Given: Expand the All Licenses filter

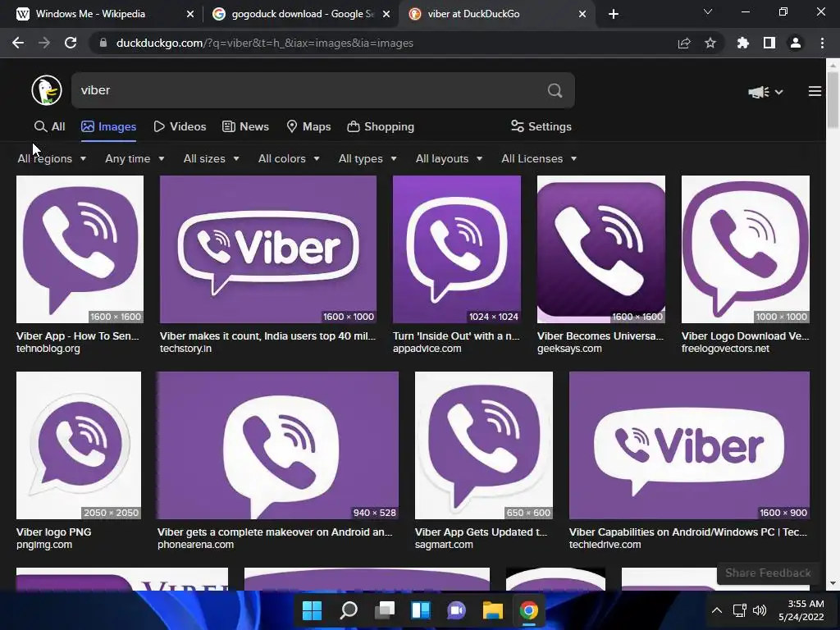Looking at the screenshot, I should 539,158.
